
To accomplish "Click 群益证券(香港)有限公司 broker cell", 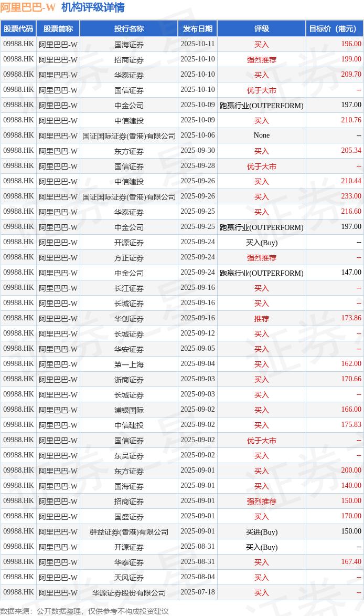I will point(129,531).
